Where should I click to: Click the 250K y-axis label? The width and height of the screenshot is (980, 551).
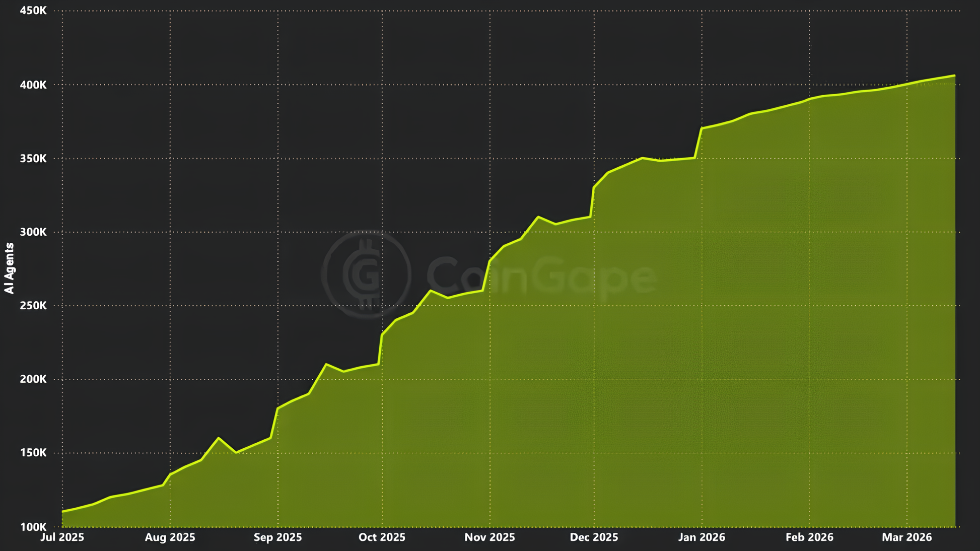33,306
